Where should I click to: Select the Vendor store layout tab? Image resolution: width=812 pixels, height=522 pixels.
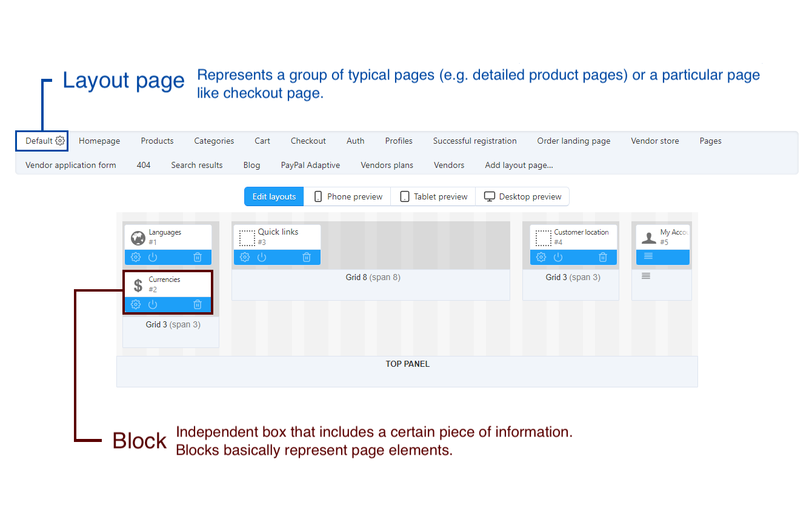655,141
